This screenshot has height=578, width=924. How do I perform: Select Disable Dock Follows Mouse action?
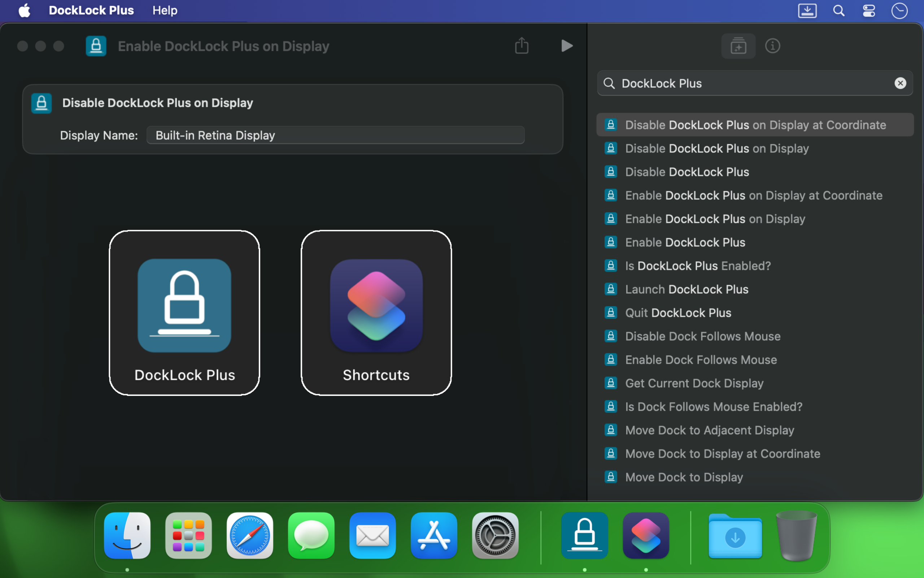click(x=755, y=336)
